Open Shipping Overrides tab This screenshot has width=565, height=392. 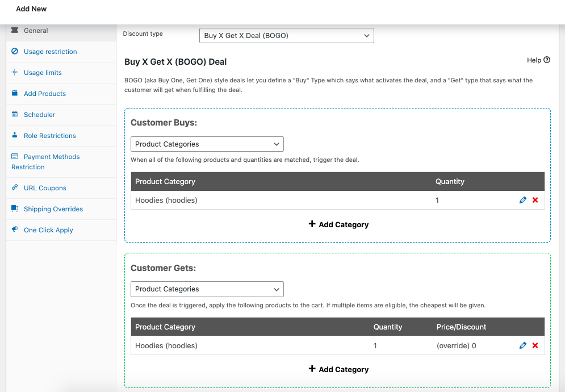coord(61,209)
